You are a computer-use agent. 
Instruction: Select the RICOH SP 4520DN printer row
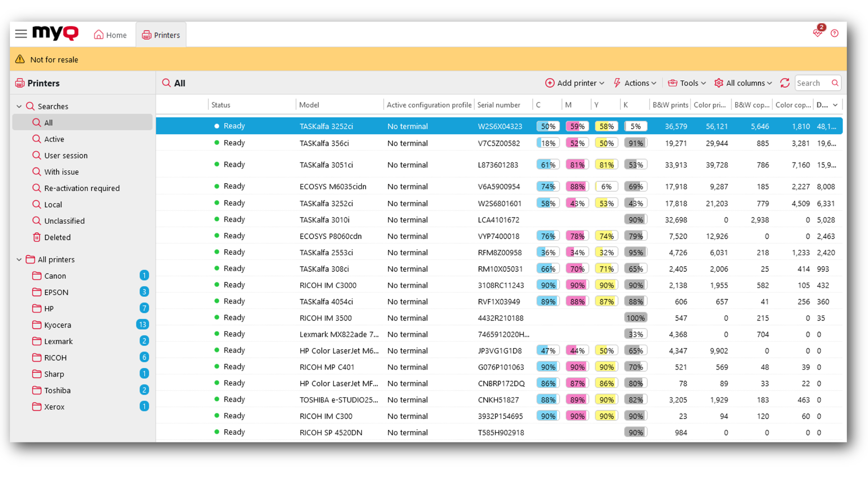coord(499,432)
